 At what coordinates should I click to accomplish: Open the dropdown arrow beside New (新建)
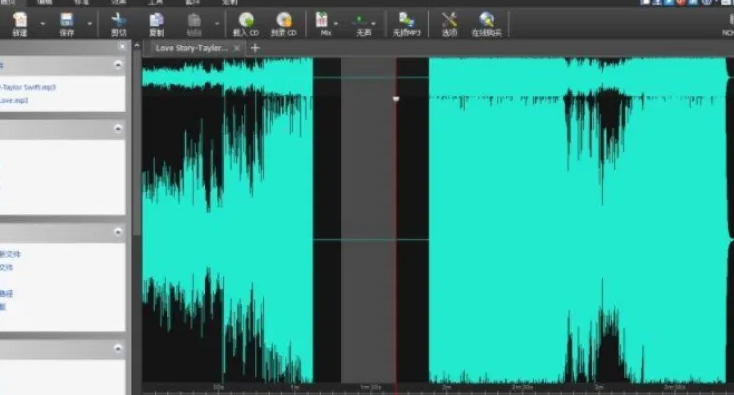(43, 23)
